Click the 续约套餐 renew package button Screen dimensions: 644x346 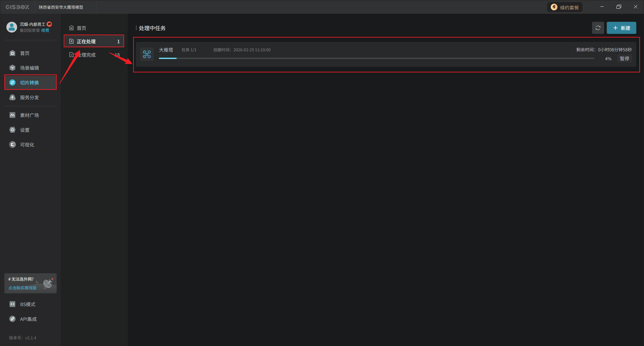click(x=565, y=7)
